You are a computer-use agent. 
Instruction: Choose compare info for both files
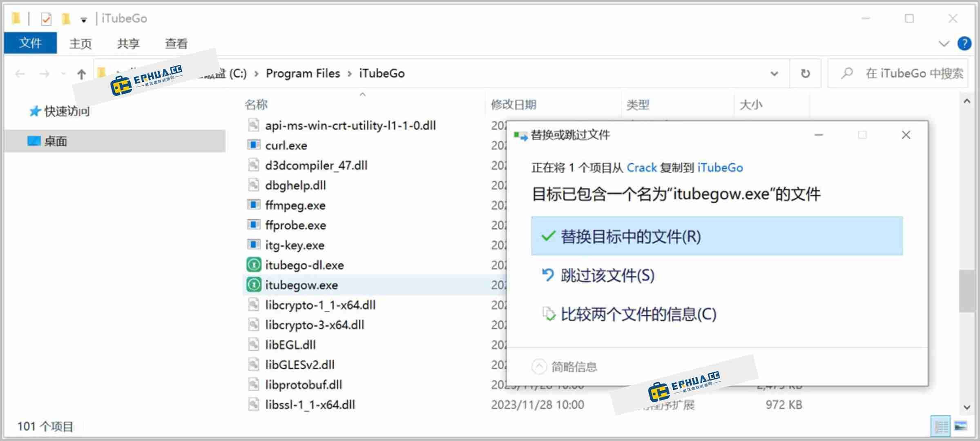pos(717,314)
